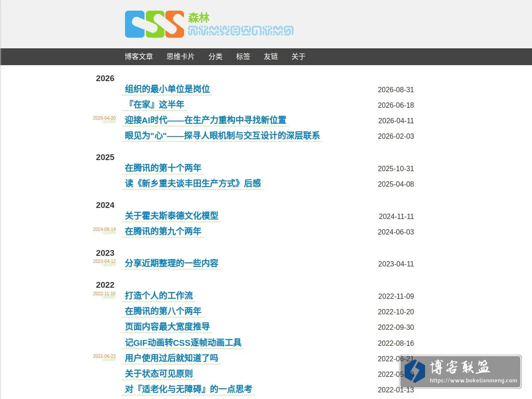The width and height of the screenshot is (532, 399).
Task: Open article 在腾讯的第八个两年
Action: (163, 311)
